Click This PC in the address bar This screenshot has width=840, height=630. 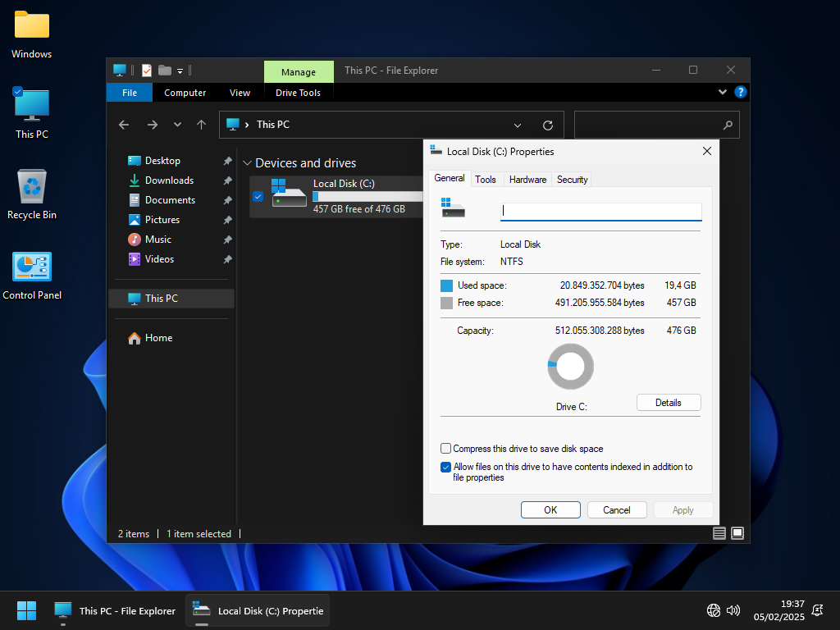272,125
